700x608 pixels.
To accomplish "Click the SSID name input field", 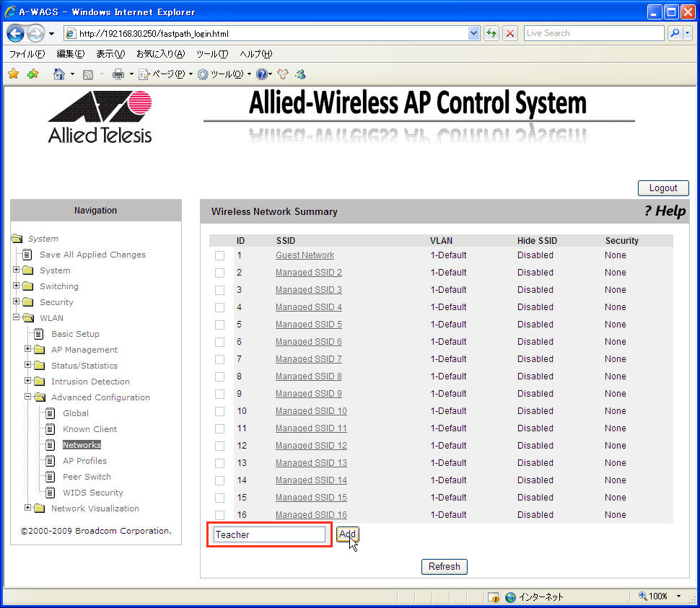I will point(269,534).
